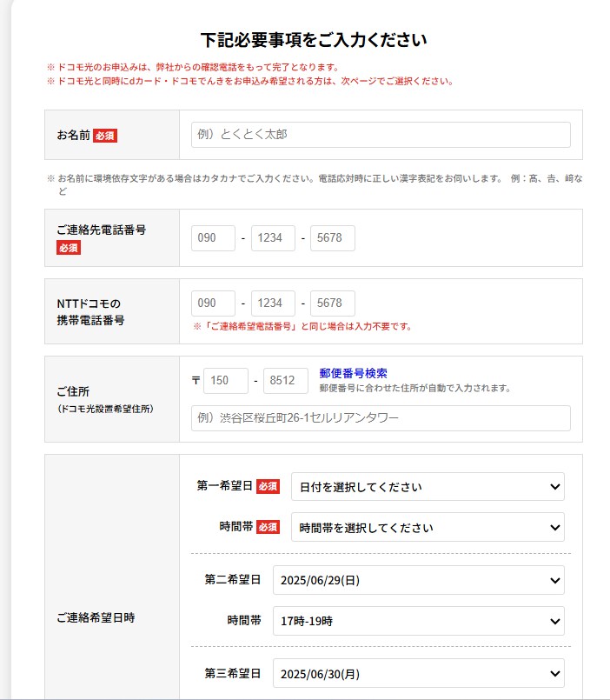Click the middle box of ご連絡先電話番号
This screenshot has height=700, width=610.
pyautogui.click(x=273, y=238)
